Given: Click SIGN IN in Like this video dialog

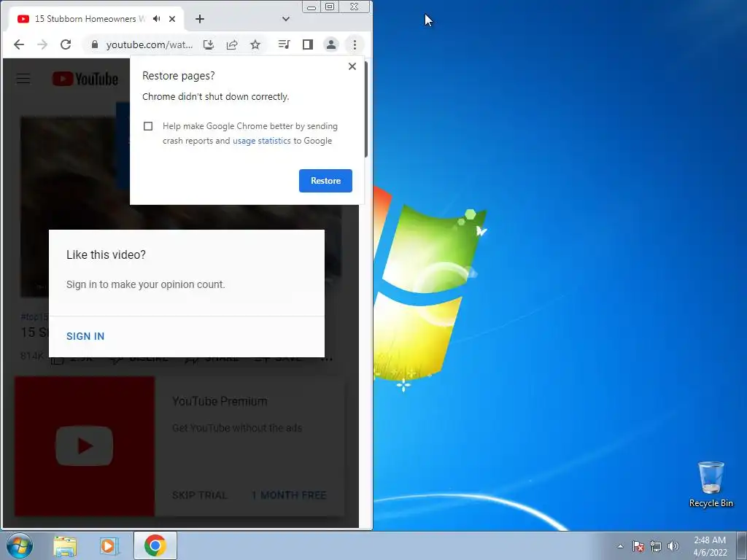Looking at the screenshot, I should (x=85, y=336).
